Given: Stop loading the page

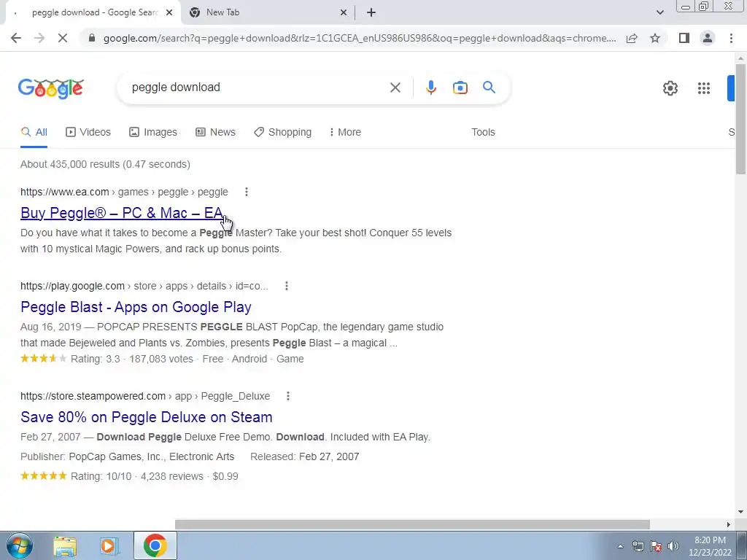Looking at the screenshot, I should click(63, 38).
